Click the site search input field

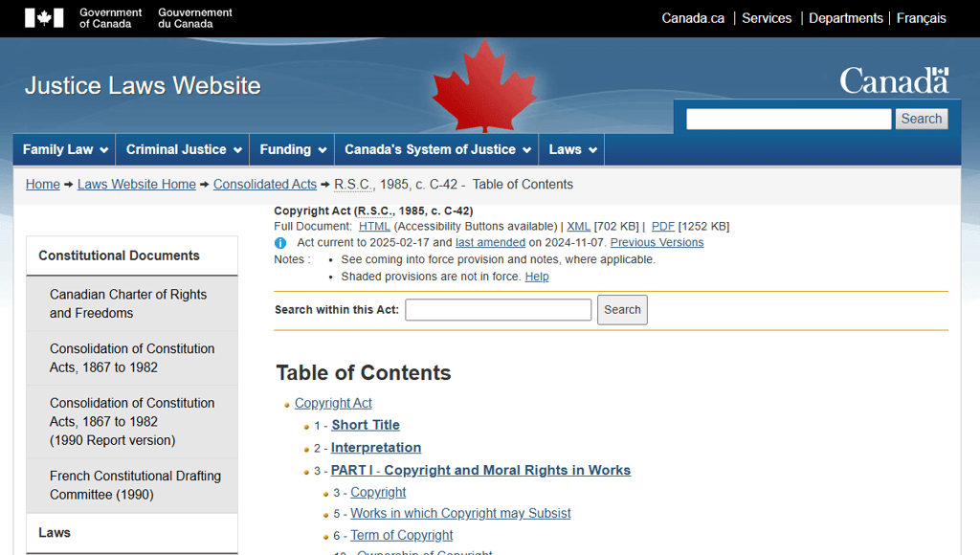click(x=789, y=119)
